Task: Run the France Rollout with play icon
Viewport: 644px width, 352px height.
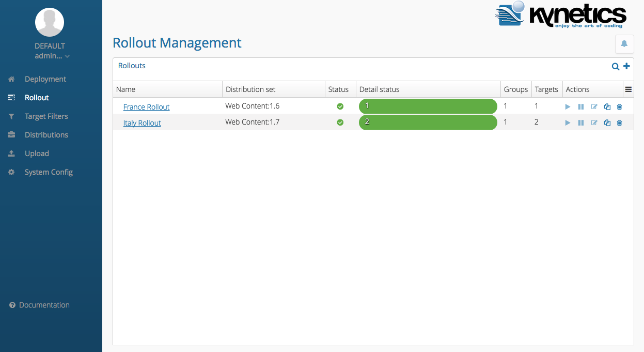Action: (x=568, y=107)
